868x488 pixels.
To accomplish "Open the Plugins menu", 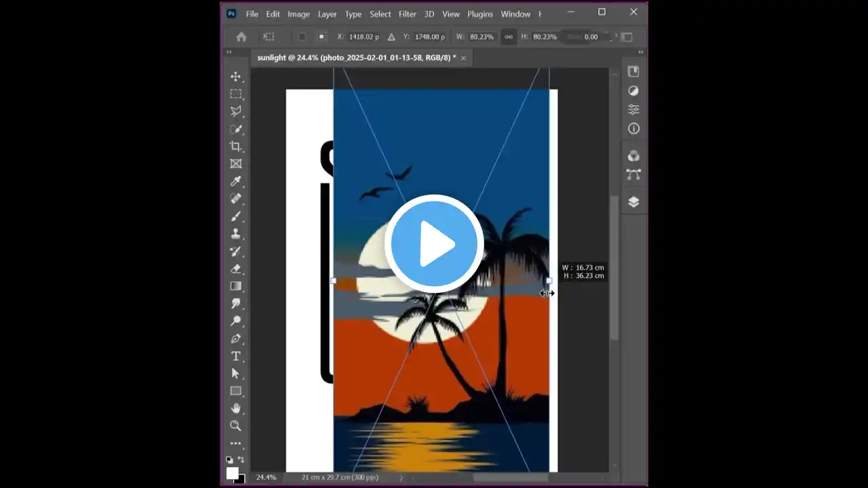I will click(480, 14).
